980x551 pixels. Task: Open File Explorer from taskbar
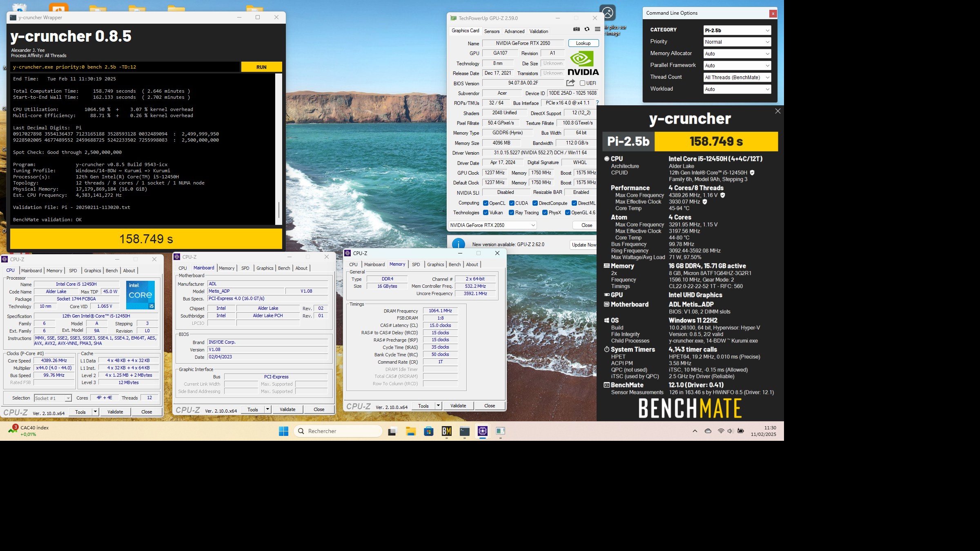coord(410,431)
